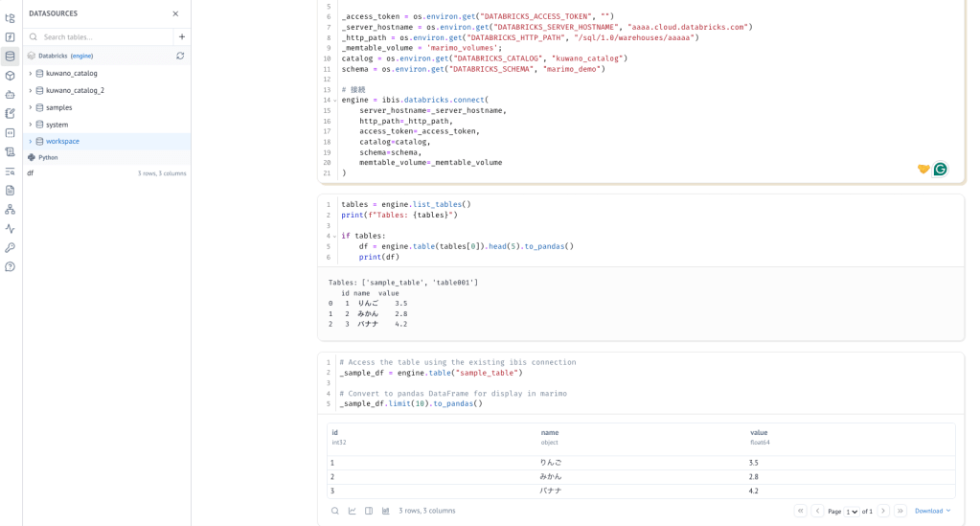
Task: Expand the kuwano_catalog tree node
Action: coord(31,73)
